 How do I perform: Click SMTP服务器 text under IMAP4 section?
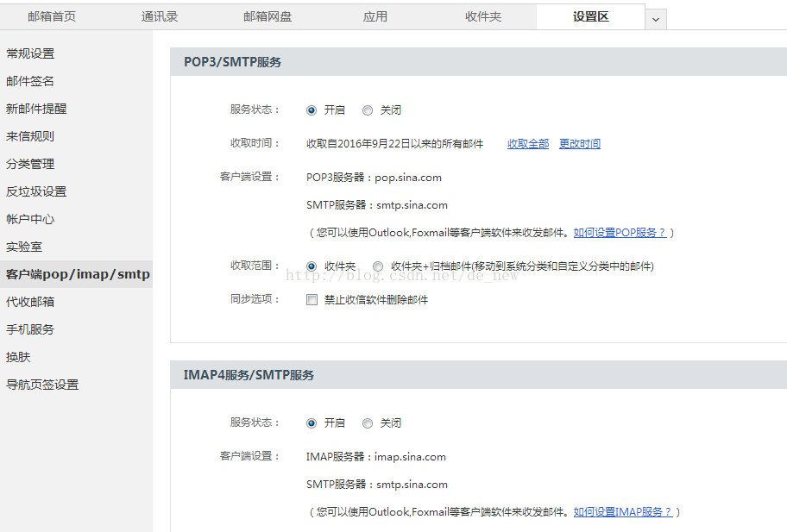pos(377,485)
